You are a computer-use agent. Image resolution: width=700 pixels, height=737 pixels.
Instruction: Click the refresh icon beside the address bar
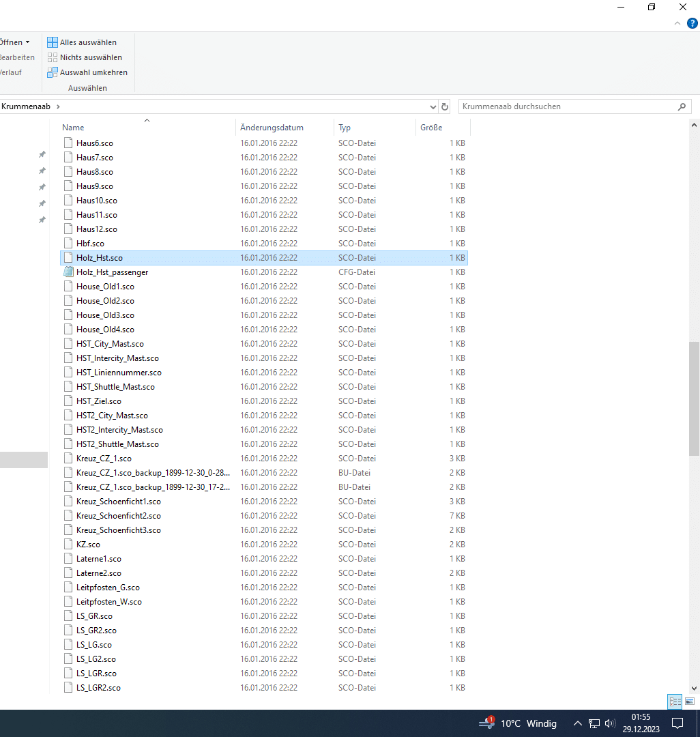(x=445, y=107)
